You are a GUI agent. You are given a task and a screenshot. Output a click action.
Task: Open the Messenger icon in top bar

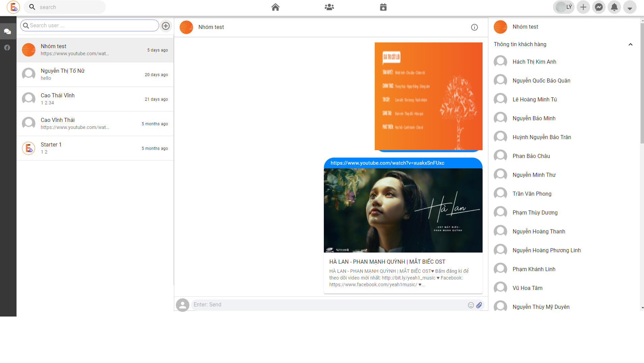pos(599,7)
